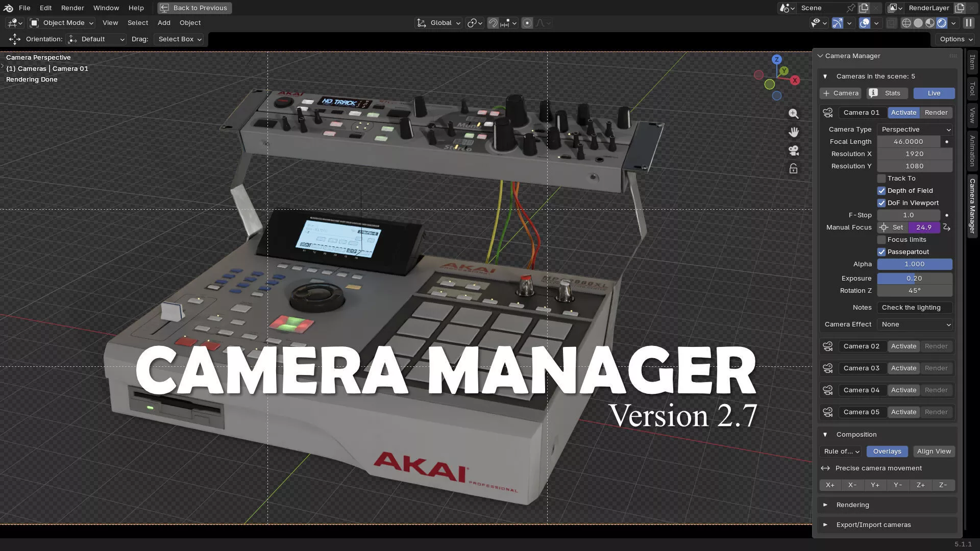Click the Camera 03 camera icon
This screenshot has width=980, height=551.
click(x=828, y=368)
